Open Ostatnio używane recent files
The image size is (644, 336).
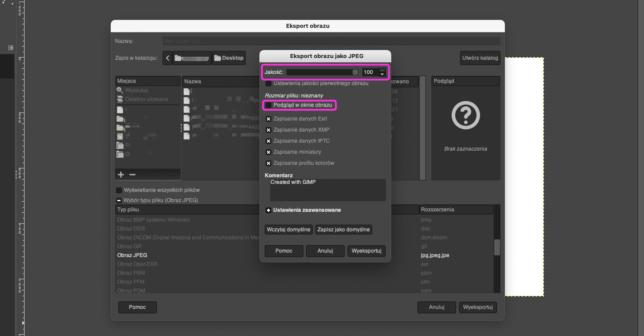146,99
